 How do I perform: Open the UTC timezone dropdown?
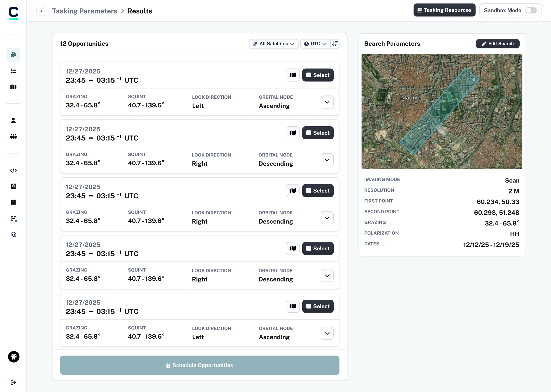tap(315, 44)
